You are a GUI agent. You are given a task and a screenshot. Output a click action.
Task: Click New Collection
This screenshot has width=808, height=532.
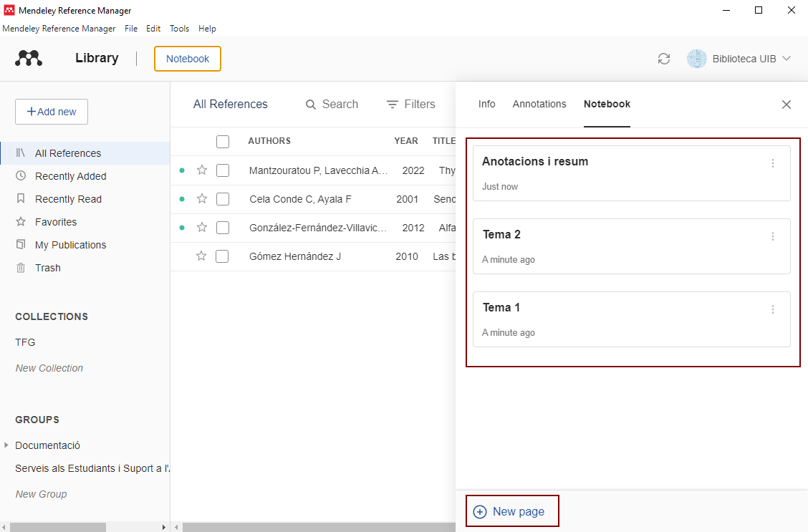(x=49, y=368)
